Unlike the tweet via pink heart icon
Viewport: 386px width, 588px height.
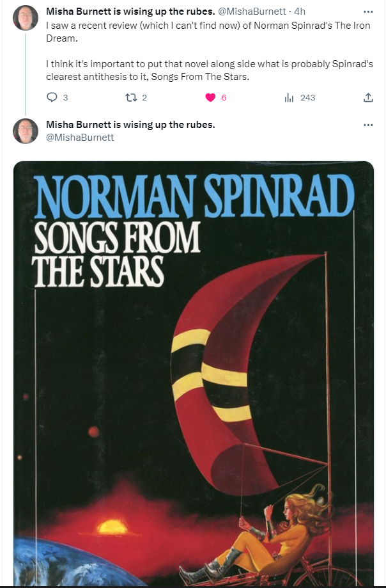210,97
